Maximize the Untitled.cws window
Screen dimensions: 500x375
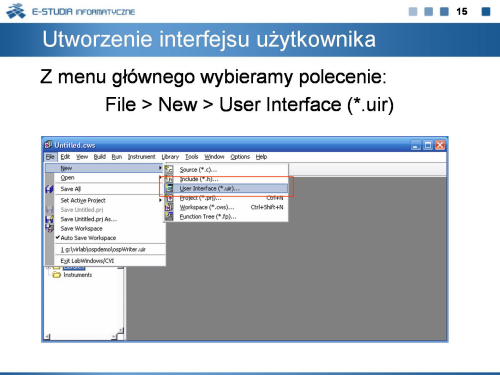(x=428, y=145)
